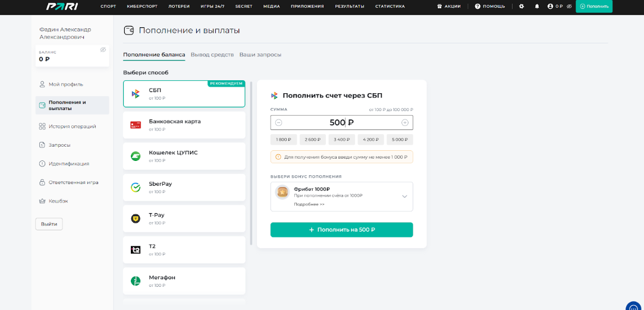Click the Пополнения и выплаты wallet icon
This screenshot has width=644, height=310.
42,105
